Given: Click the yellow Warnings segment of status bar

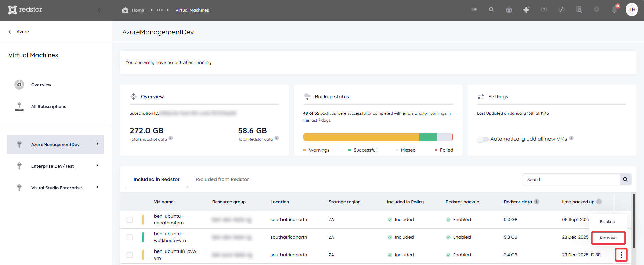Looking at the screenshot, I should pos(361,137).
